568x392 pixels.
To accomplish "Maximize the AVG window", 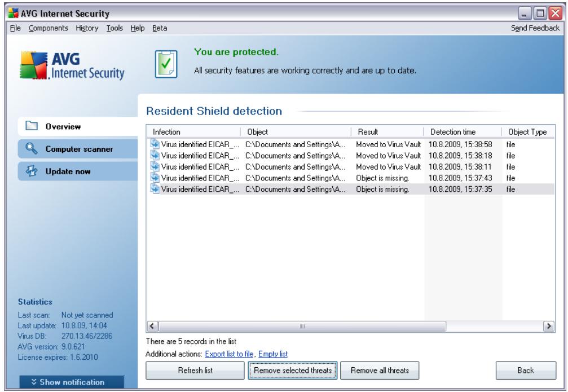I will (x=540, y=14).
